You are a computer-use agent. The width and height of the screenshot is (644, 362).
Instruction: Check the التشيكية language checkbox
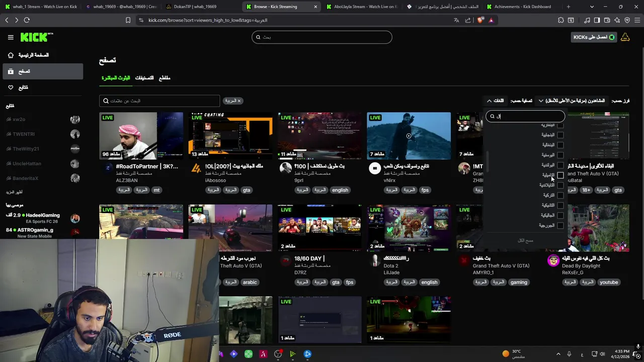click(x=560, y=206)
